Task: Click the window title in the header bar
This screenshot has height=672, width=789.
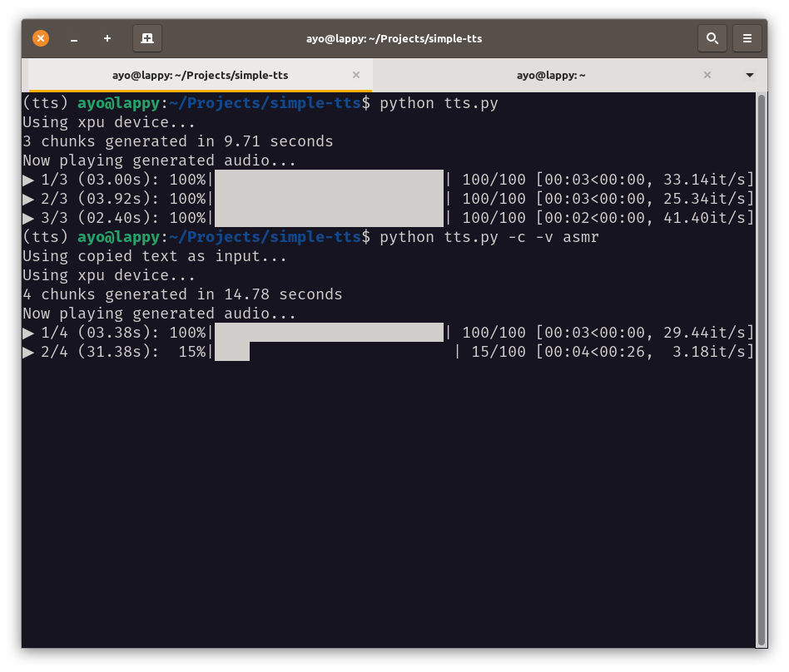Action: [394, 38]
